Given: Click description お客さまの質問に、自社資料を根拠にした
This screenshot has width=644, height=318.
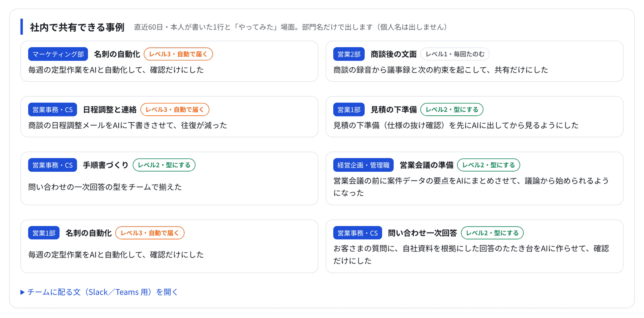Looking at the screenshot, I should pos(471,254).
